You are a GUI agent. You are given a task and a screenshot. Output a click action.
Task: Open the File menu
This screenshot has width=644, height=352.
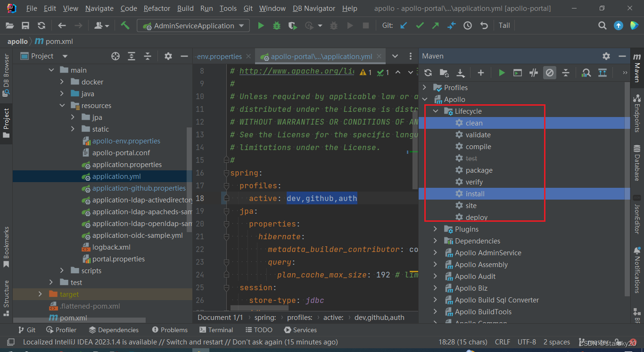click(32, 8)
